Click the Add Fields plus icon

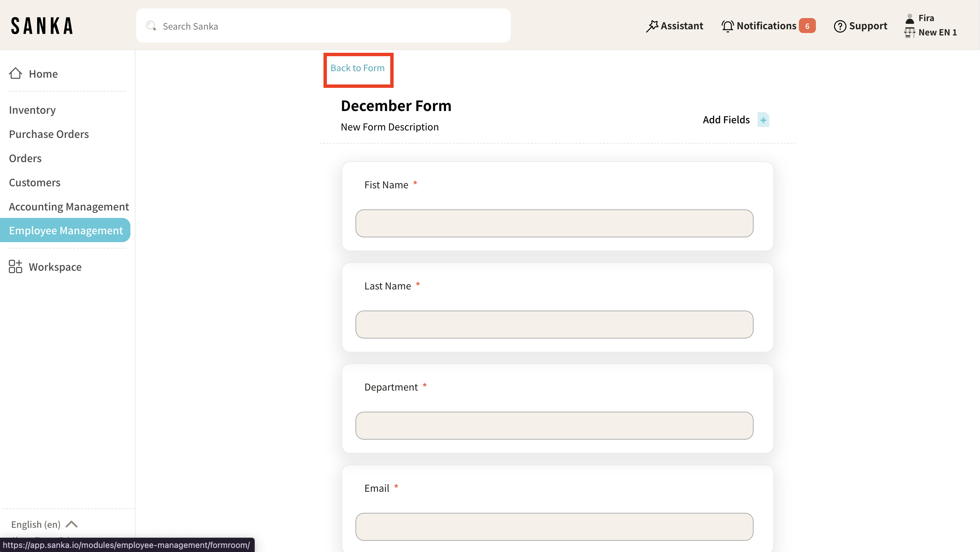click(763, 120)
